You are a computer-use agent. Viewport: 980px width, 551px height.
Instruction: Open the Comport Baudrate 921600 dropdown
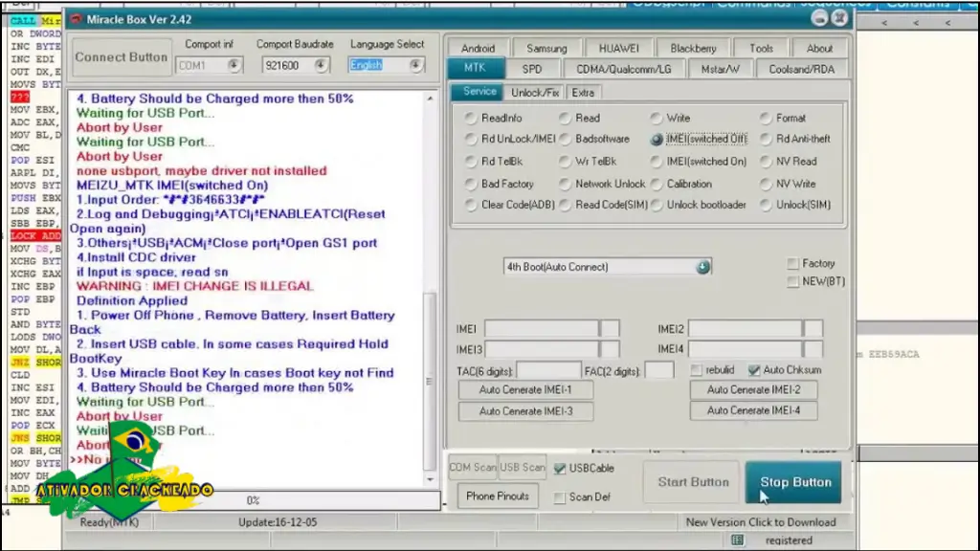pos(320,65)
